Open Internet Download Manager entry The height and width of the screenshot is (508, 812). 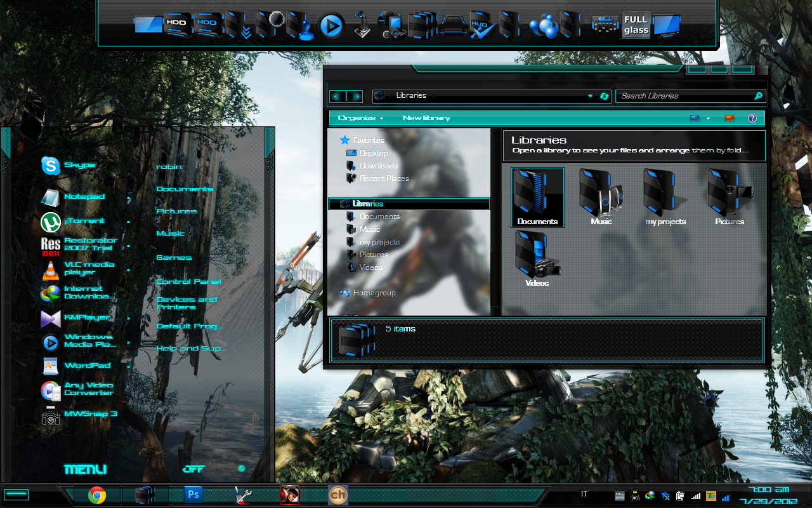pyautogui.click(x=78, y=293)
